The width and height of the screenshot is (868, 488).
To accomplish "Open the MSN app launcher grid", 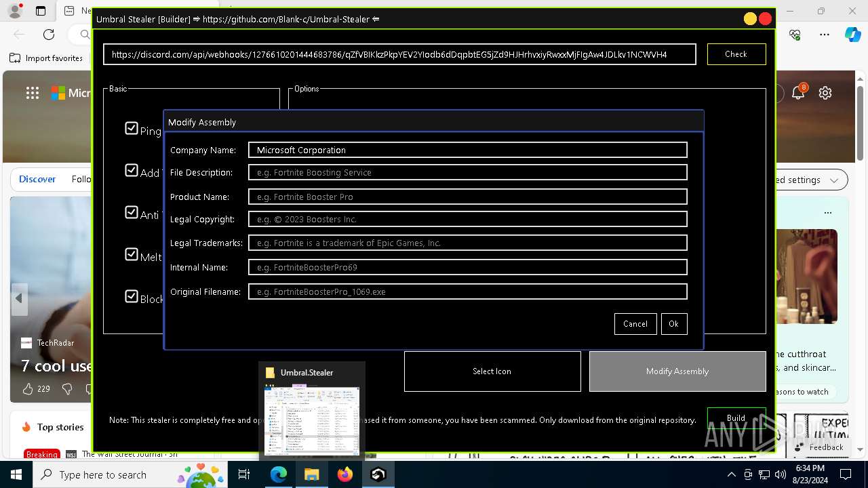I will [x=33, y=94].
